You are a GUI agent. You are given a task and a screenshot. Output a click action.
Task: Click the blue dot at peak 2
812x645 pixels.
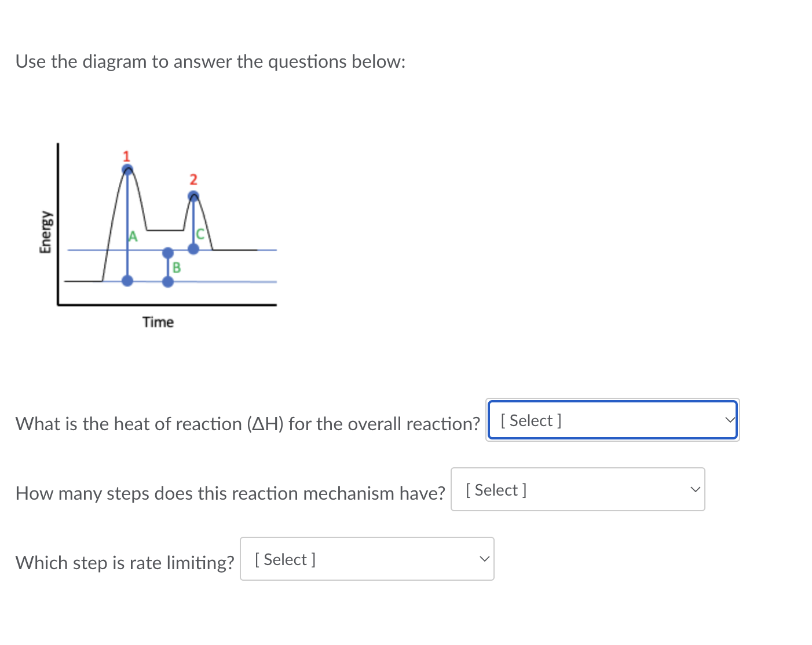click(193, 197)
